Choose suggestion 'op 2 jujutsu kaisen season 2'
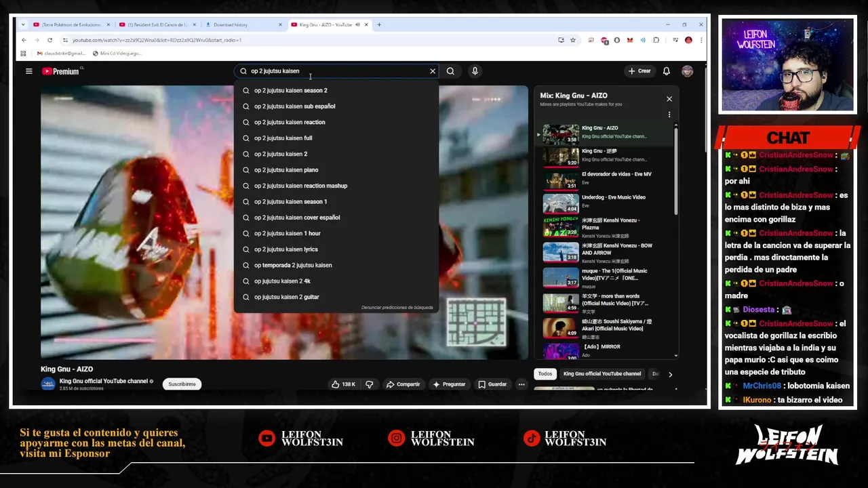Screen dimensions: 868x488 pos(337,90)
